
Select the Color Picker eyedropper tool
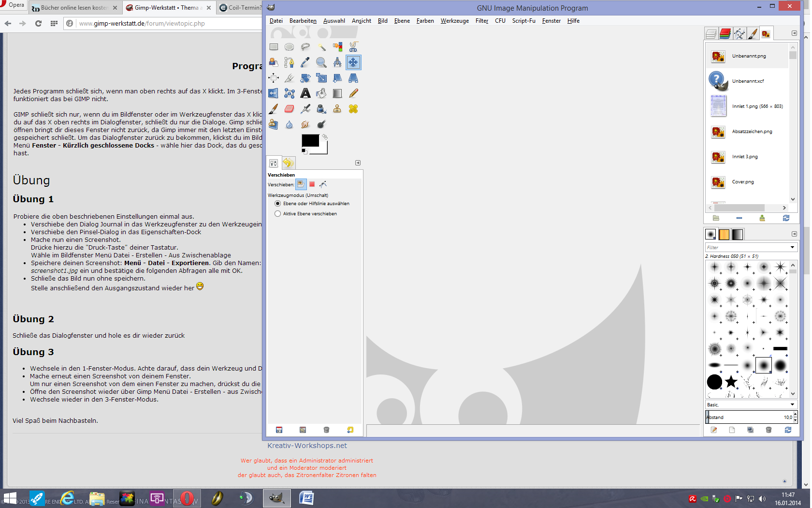click(x=305, y=62)
